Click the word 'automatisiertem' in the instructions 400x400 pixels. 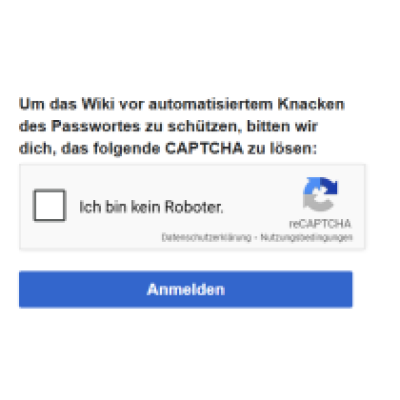pyautogui.click(x=211, y=104)
